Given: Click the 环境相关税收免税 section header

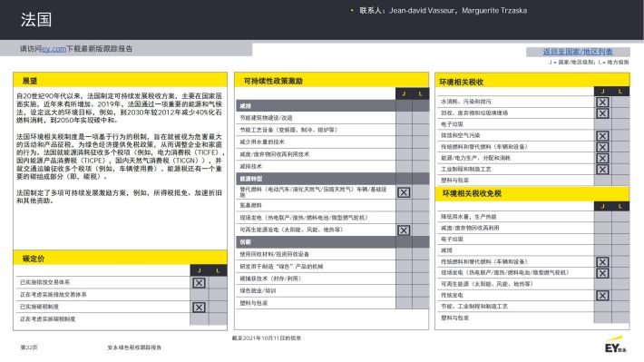Looking at the screenshot, I should point(532,193).
